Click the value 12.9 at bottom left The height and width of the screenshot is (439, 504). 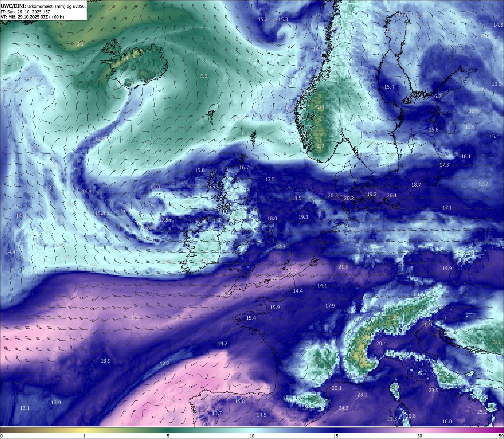56,403
